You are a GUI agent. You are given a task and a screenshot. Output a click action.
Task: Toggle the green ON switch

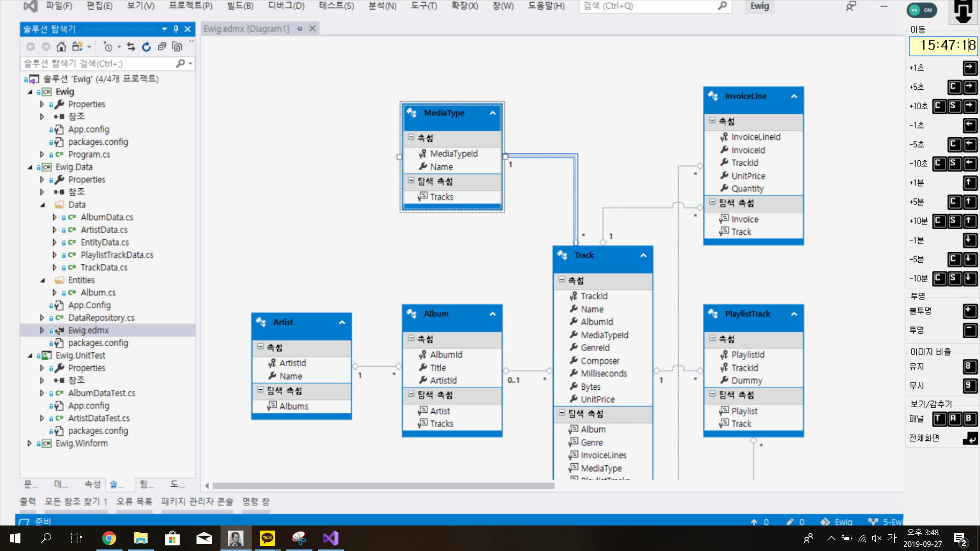[x=922, y=10]
